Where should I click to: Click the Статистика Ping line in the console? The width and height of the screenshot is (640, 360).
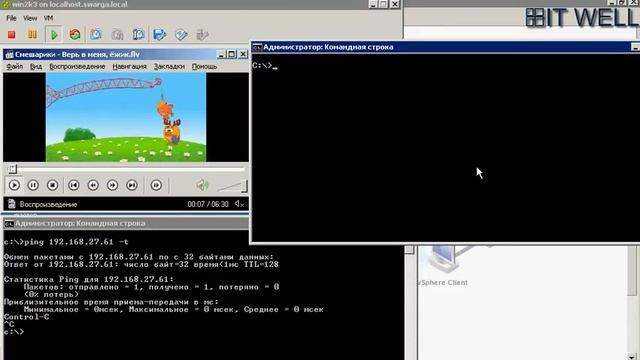[89, 280]
